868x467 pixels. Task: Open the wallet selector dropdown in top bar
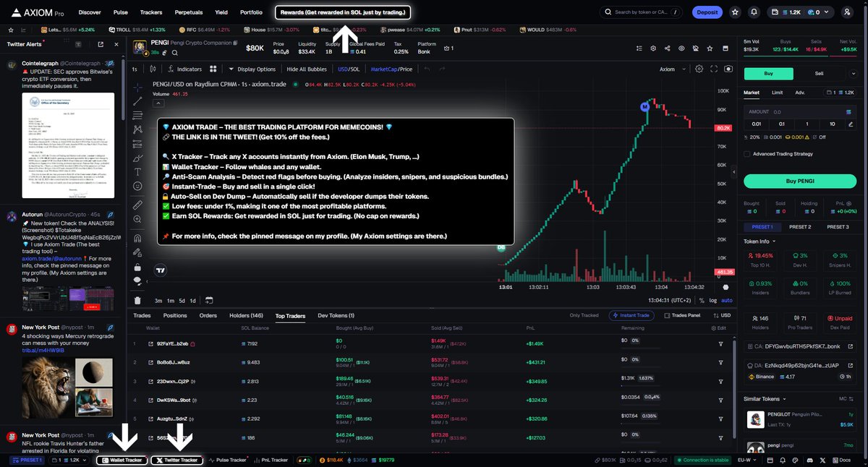click(801, 12)
